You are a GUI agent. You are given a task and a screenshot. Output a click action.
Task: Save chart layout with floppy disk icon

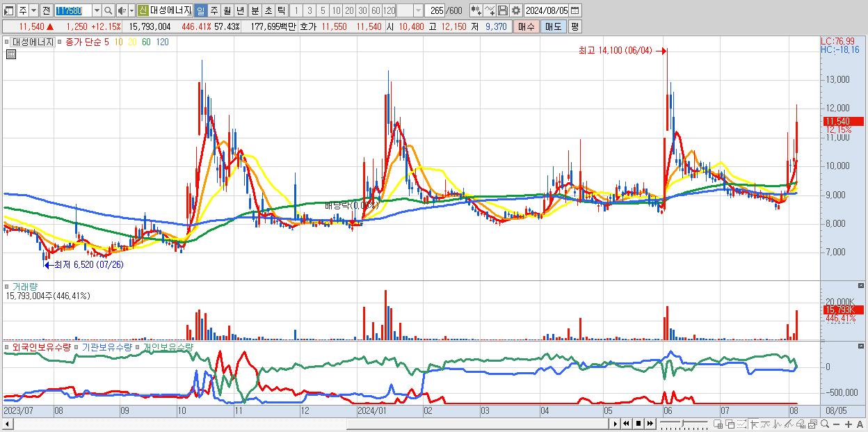502,10
